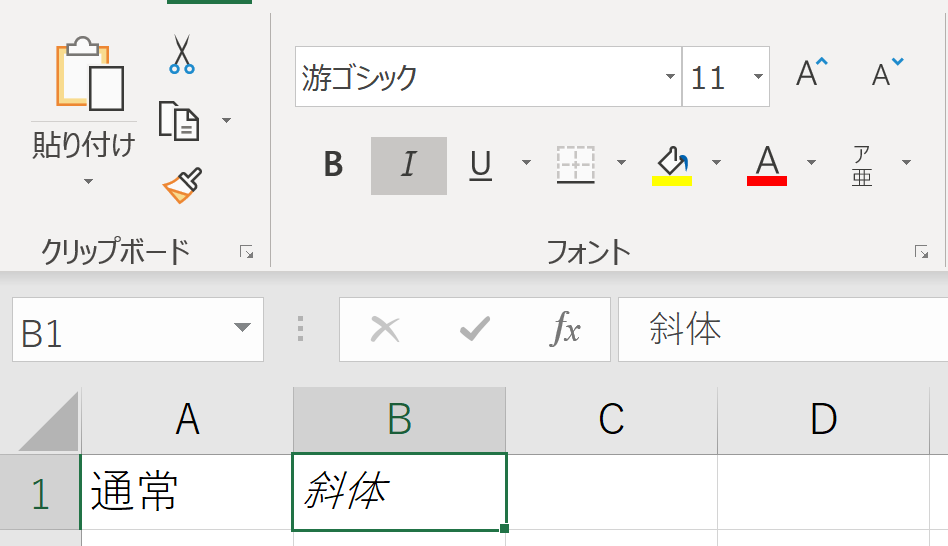Apply yellow fill color to the cell
The image size is (948, 546).
pos(672,165)
